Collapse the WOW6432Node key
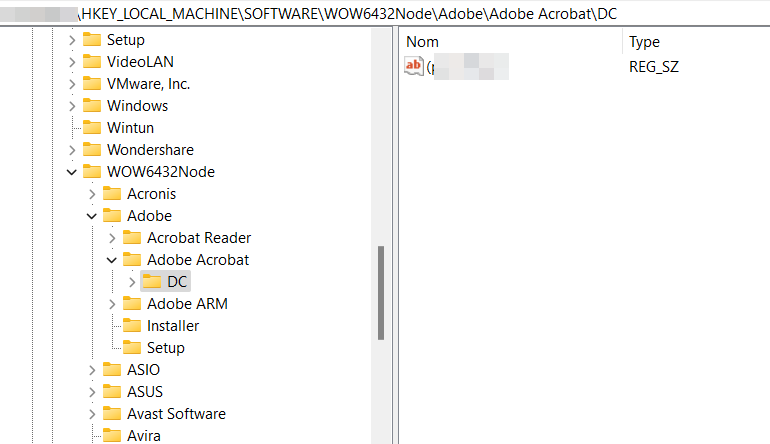 point(72,172)
